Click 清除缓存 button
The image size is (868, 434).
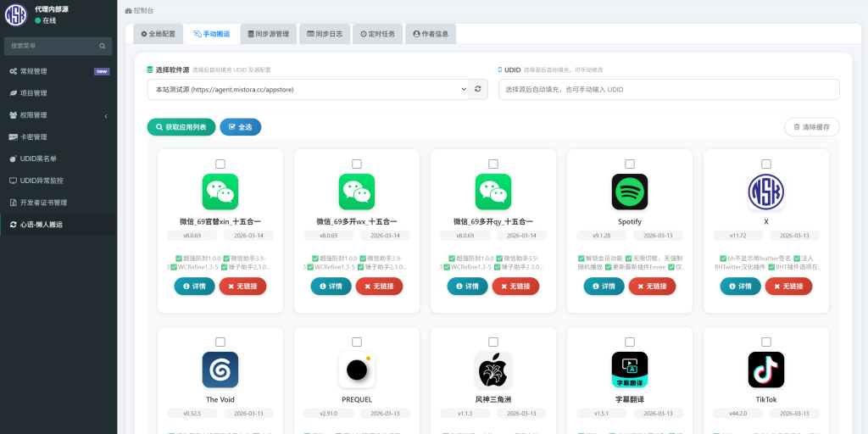(x=811, y=127)
